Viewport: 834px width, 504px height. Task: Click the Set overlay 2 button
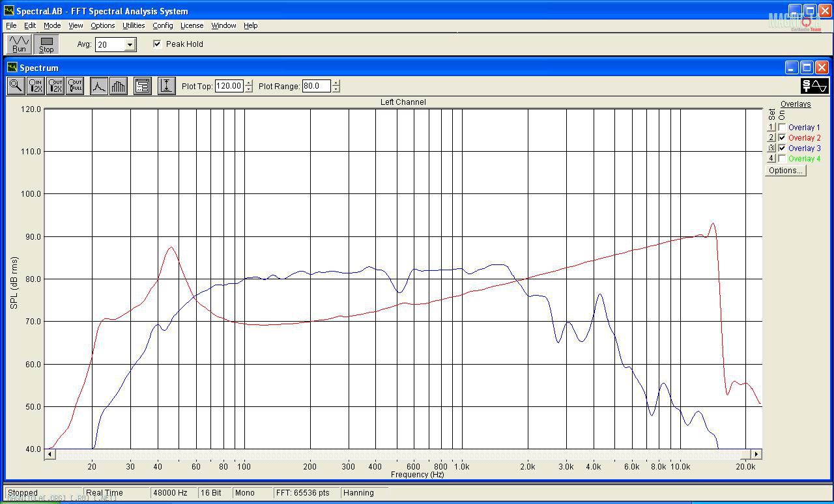tap(771, 138)
